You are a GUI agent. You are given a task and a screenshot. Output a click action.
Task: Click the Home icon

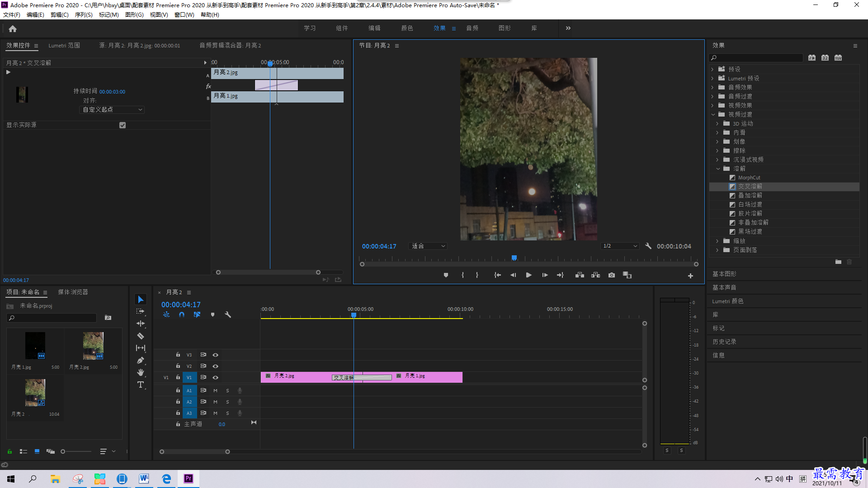[x=13, y=28]
